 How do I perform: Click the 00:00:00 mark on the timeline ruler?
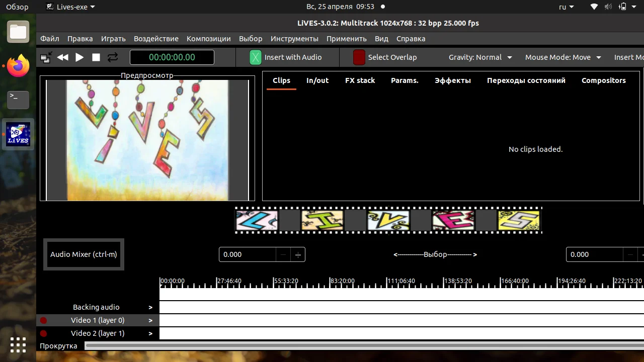click(172, 281)
